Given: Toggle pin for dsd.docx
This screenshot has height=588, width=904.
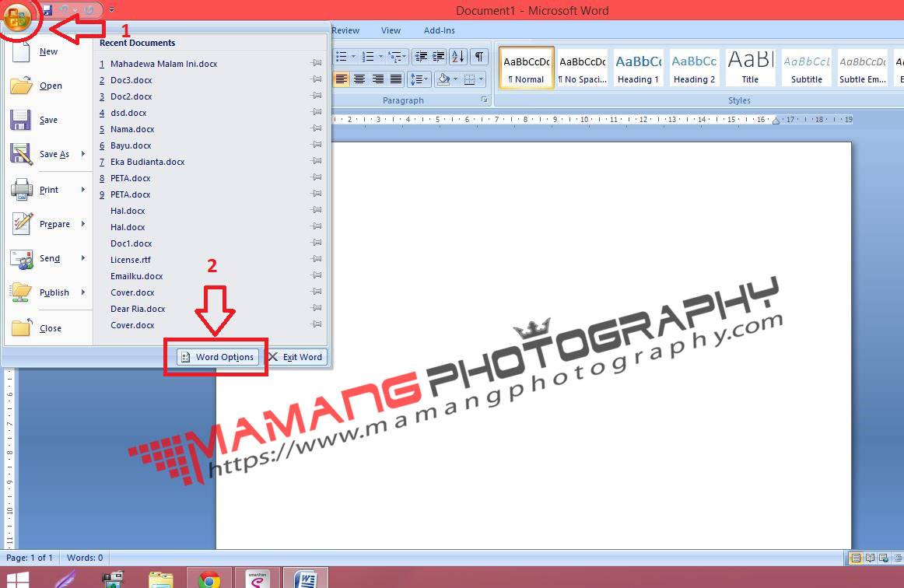Looking at the screenshot, I should point(316,112).
